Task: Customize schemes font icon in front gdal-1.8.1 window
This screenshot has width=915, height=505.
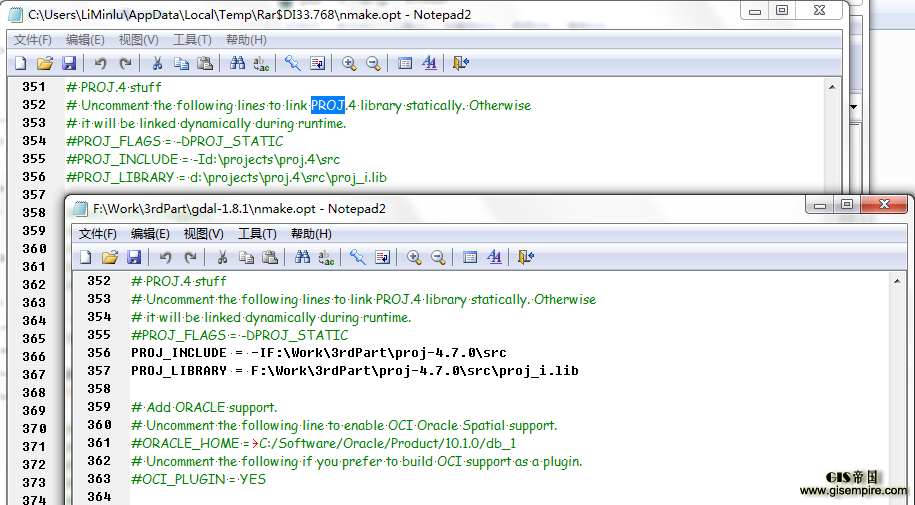Action: (494, 257)
